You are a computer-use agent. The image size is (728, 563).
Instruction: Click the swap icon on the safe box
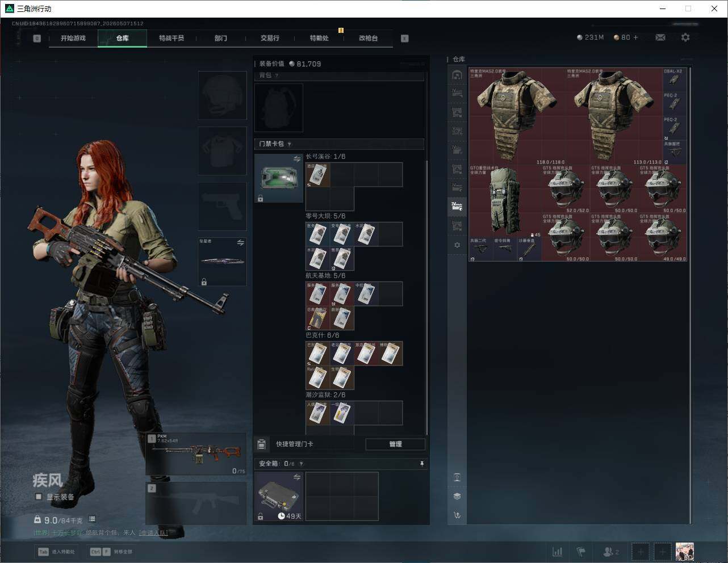point(297,477)
